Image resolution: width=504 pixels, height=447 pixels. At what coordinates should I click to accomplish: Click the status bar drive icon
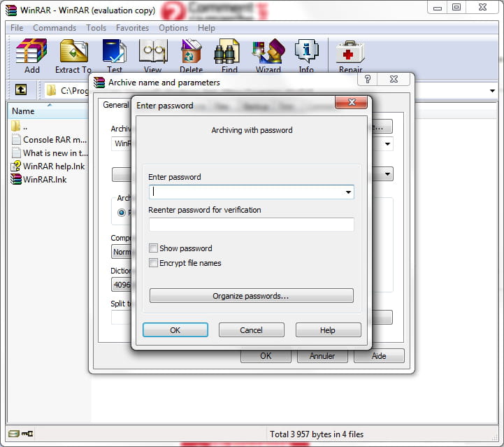click(x=13, y=434)
